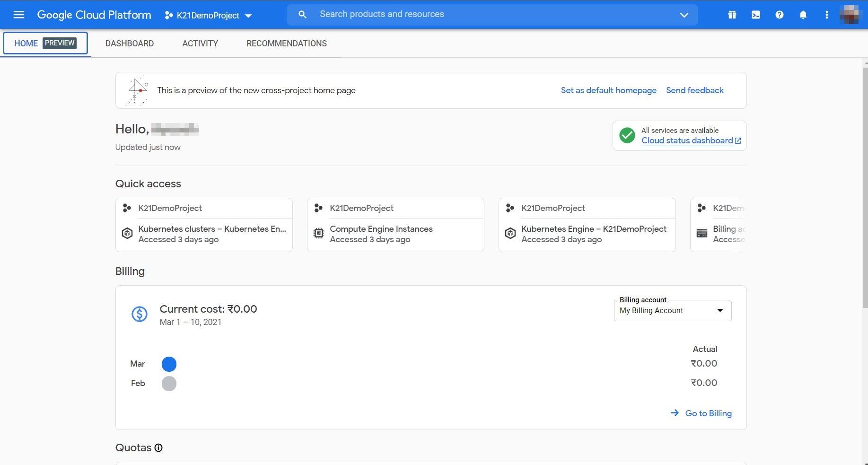Activate the Cloud Shell terminal

pos(755,15)
